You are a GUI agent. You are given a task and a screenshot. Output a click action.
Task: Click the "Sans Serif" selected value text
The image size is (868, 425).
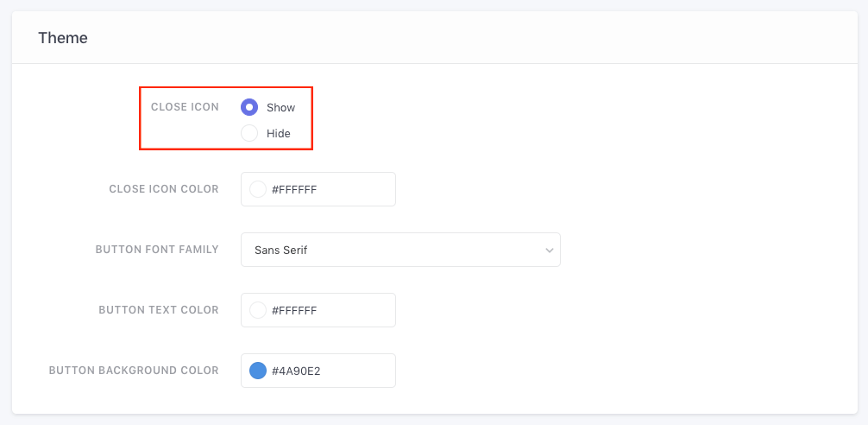click(x=281, y=251)
